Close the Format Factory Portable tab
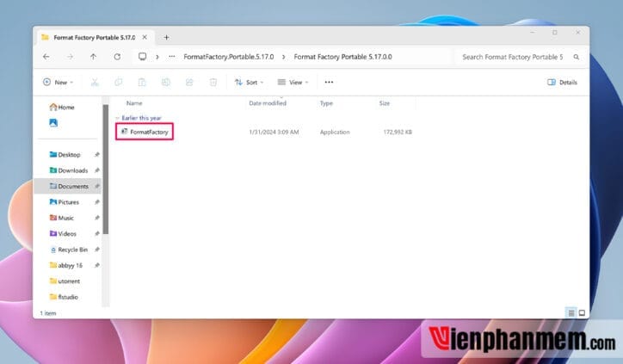 coord(145,37)
